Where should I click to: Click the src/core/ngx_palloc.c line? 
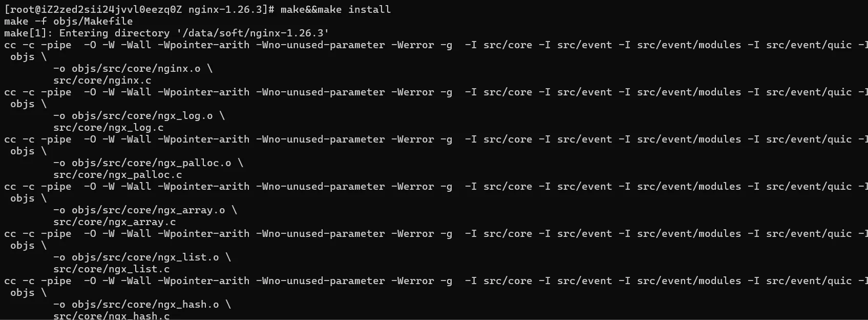pos(118,174)
